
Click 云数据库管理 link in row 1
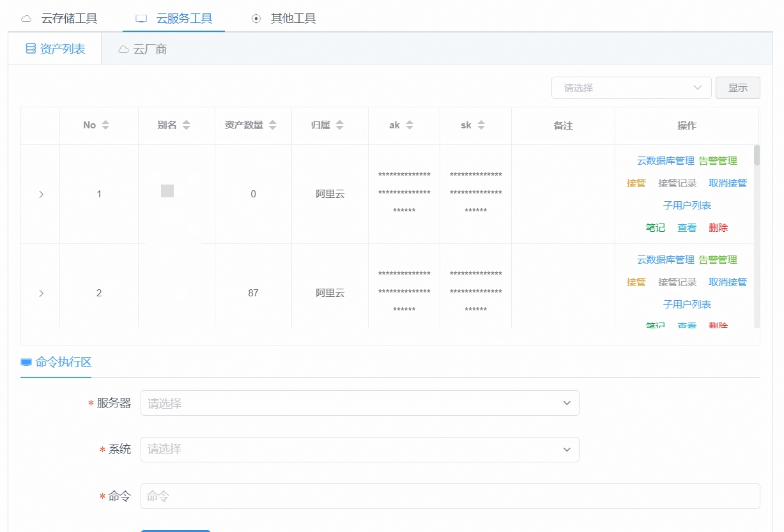[665, 161]
